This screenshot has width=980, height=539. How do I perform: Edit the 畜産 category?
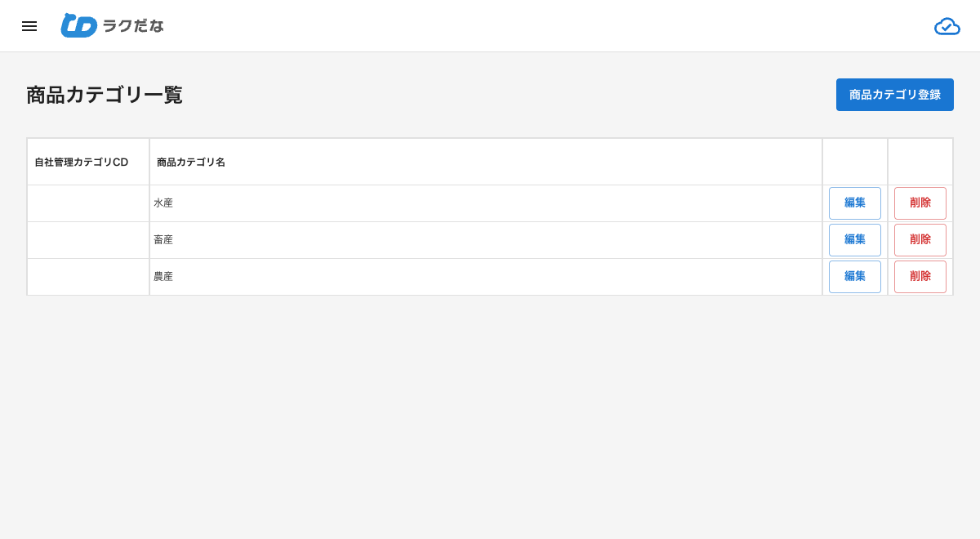pos(855,240)
